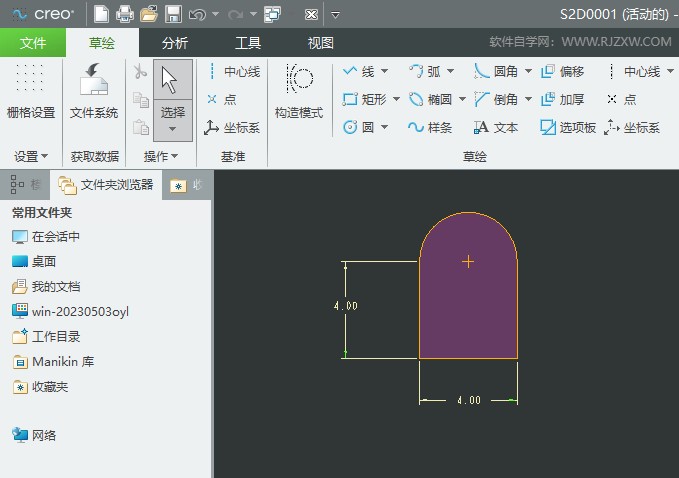Viewport: 679px width, 478px height.
Task: Click 坐标系 in the 基准 group
Action: (x=232, y=128)
